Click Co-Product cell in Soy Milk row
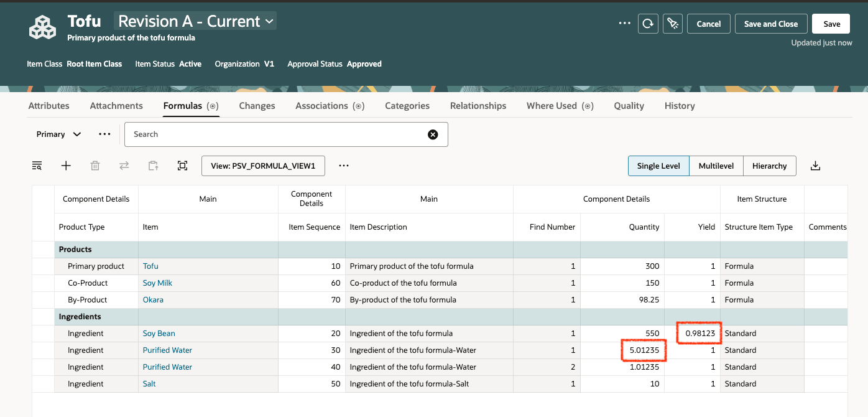 (96, 283)
